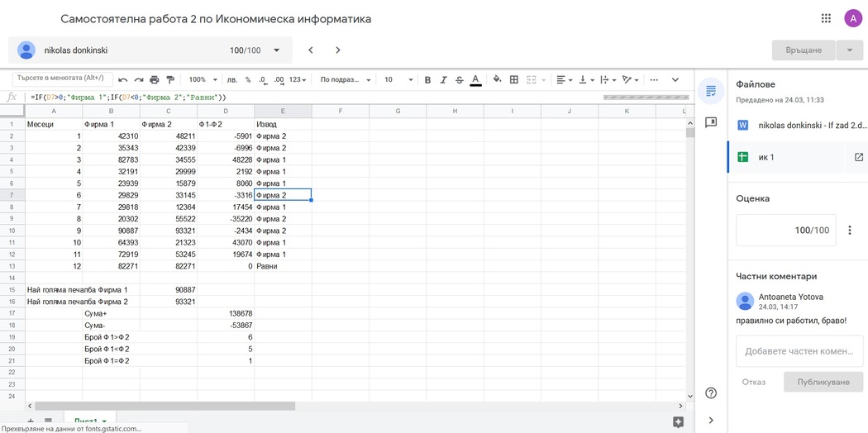Click the private comment input field
Screen dimensions: 868x433
pyautogui.click(x=799, y=351)
